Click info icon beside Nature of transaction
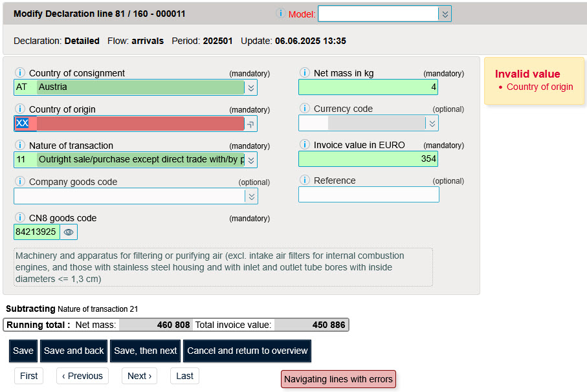The height and width of the screenshot is (392, 587). (x=19, y=146)
